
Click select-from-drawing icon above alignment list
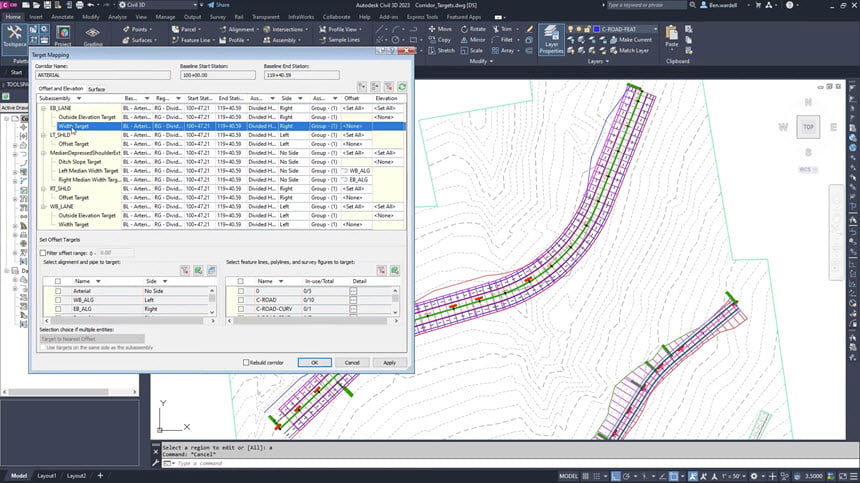point(198,270)
